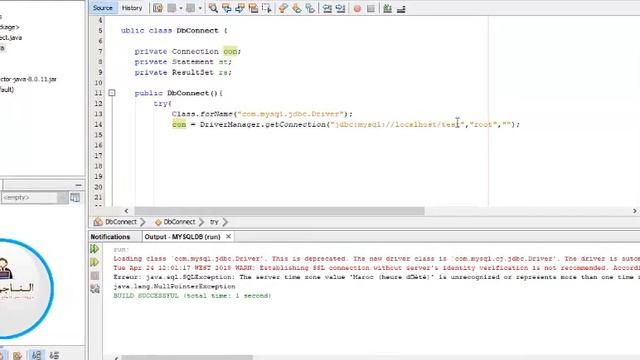Click the arrow of the <empty> combo box

pyautogui.click(x=62, y=198)
